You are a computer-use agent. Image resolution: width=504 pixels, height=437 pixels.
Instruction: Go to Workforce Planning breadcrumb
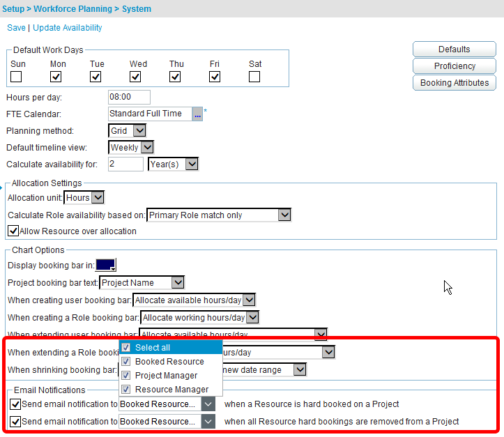[x=73, y=8]
